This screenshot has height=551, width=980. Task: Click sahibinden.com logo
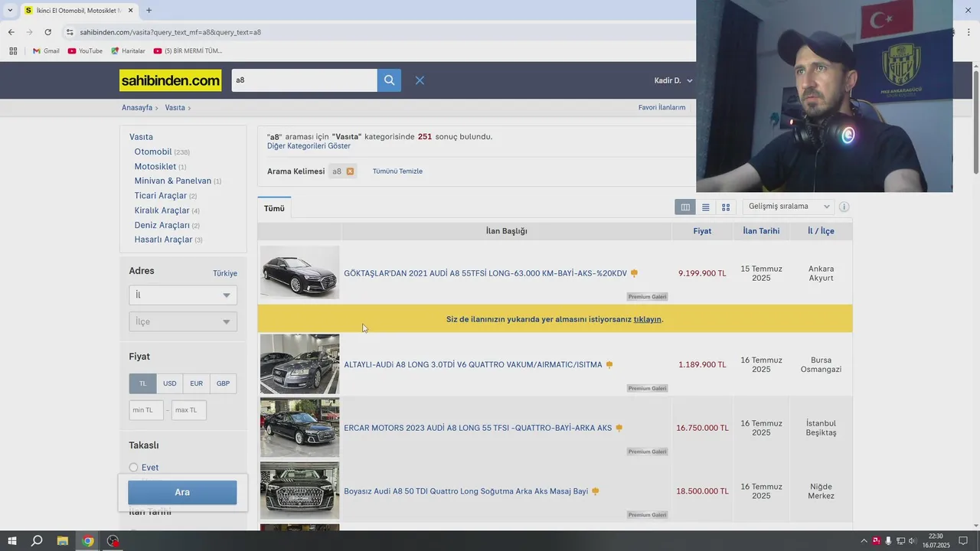pos(170,80)
